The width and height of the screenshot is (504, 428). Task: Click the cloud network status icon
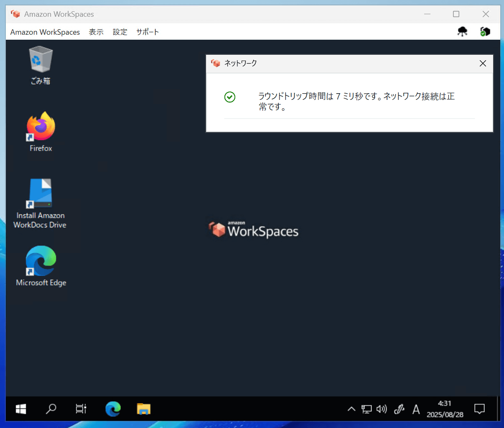tap(462, 32)
